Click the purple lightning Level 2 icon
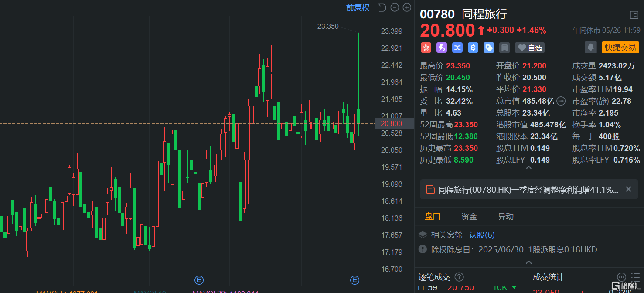This screenshot has width=644, height=293. point(441,48)
